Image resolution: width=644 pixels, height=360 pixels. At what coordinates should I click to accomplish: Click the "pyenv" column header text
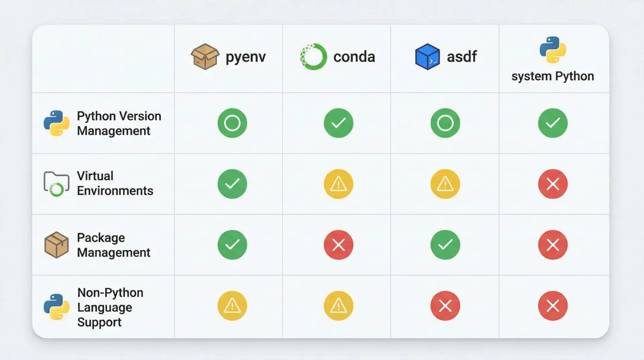point(246,57)
